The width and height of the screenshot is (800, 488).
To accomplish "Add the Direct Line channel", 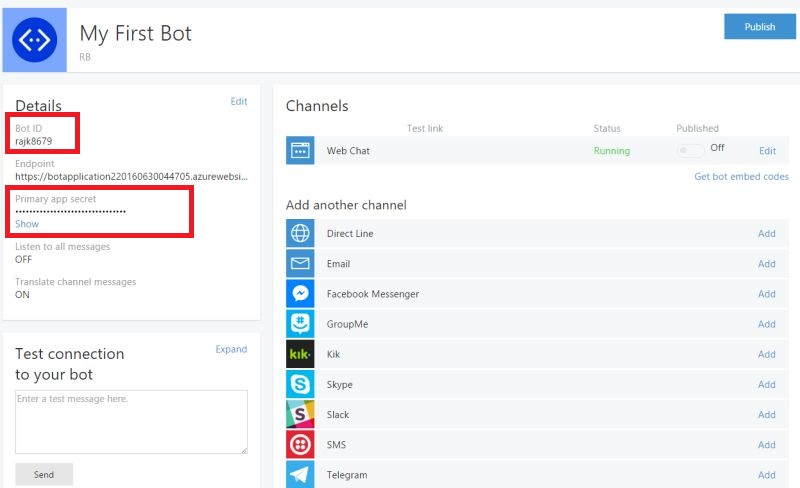I will tap(767, 233).
